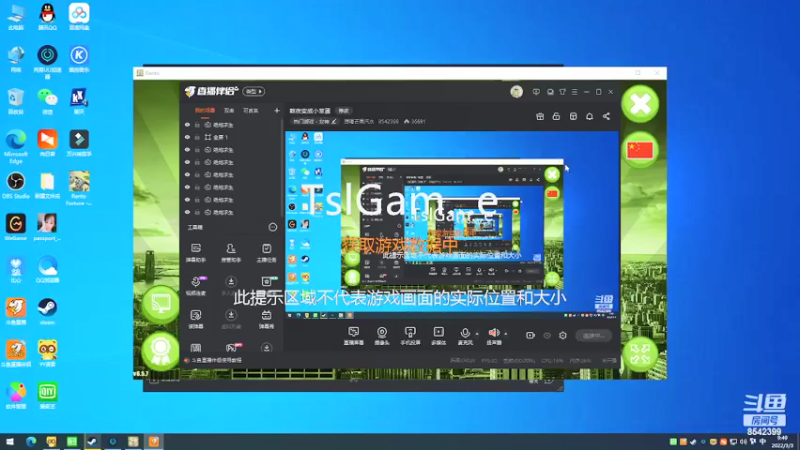This screenshot has height=450, width=800.
Task: Click the Steam icon in the taskbar
Action: coord(92,442)
